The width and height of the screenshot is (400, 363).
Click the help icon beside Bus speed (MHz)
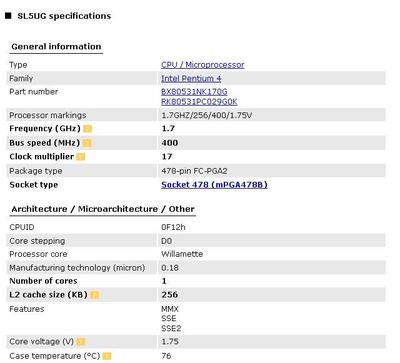point(86,143)
